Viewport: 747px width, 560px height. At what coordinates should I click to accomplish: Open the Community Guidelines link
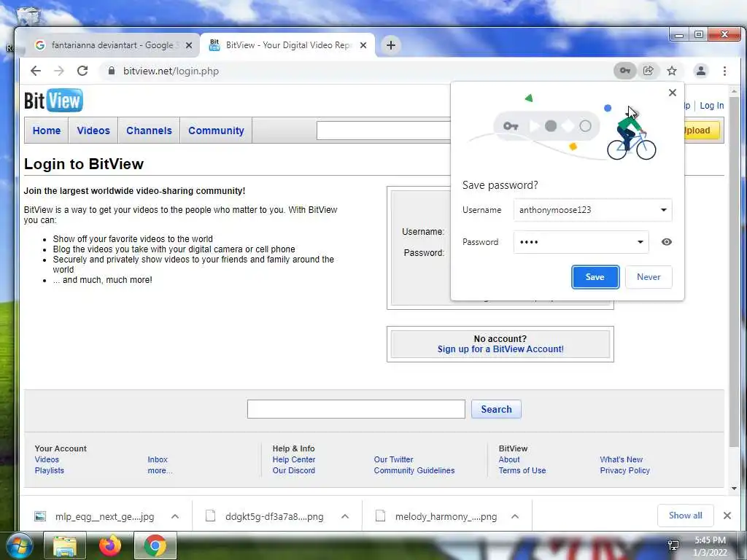coord(414,470)
